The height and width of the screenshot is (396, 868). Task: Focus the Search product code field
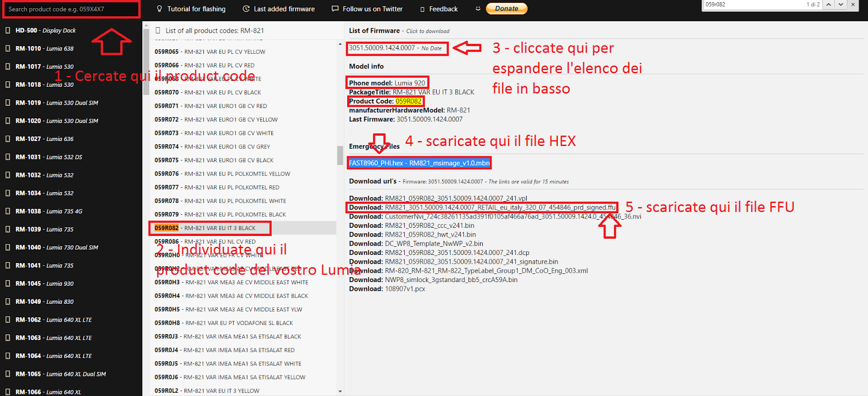[71, 9]
